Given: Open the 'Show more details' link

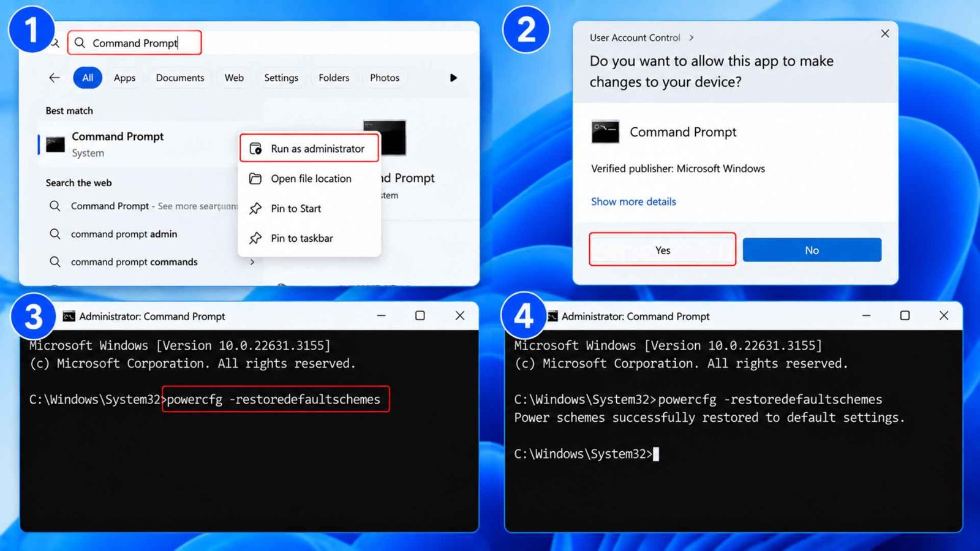Looking at the screenshot, I should click(x=633, y=201).
